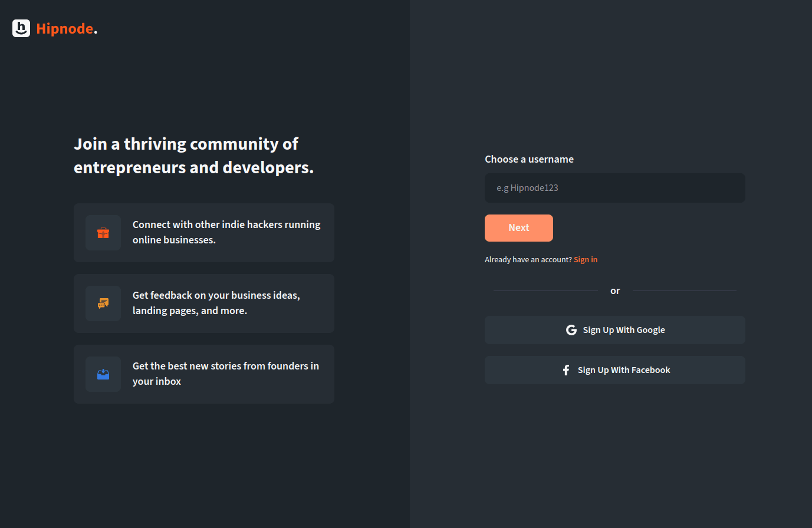Image resolution: width=812 pixels, height=528 pixels.
Task: Click the divider line left of 'or'
Action: tap(545, 291)
